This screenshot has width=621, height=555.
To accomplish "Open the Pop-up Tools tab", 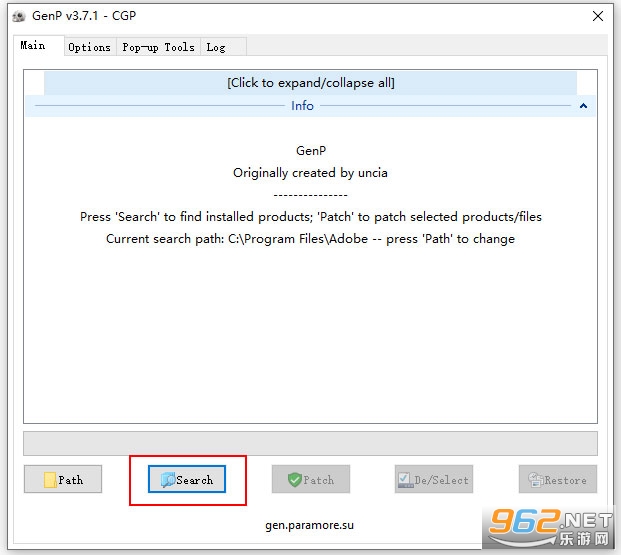I will tap(158, 47).
